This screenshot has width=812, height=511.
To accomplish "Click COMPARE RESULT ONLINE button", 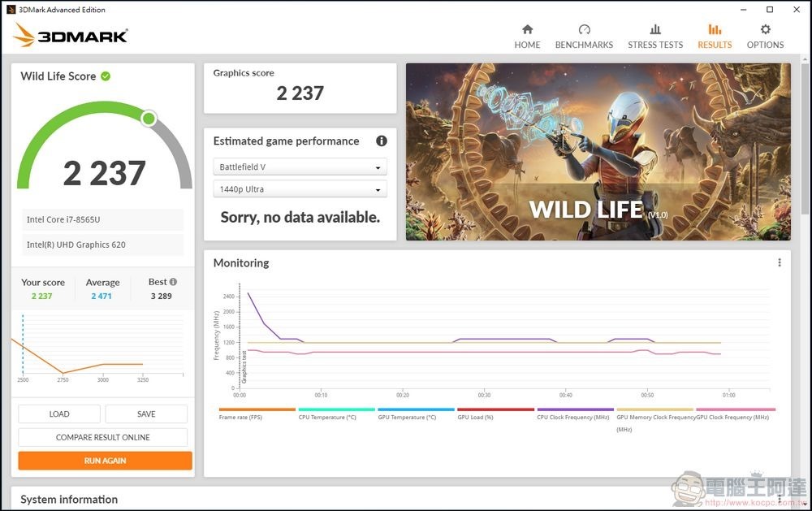I will 102,437.
